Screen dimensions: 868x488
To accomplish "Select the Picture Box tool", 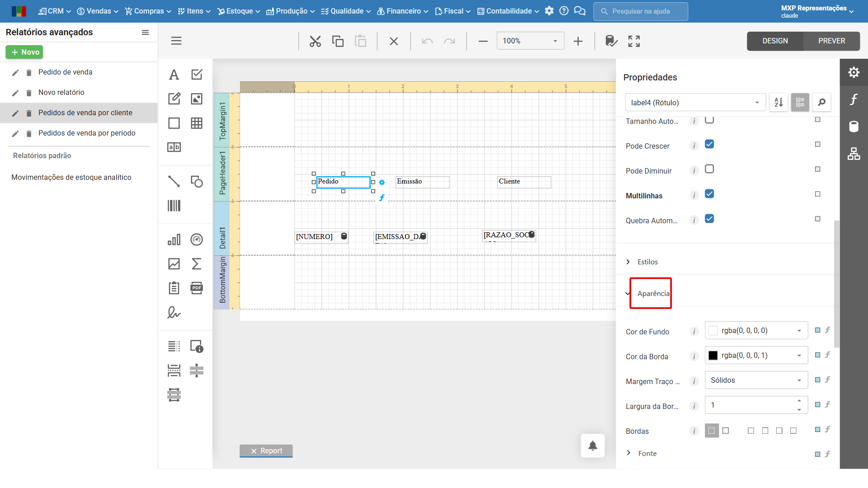I will click(x=197, y=99).
